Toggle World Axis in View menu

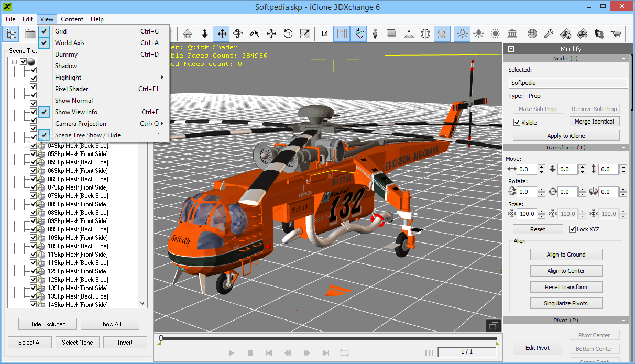click(x=104, y=43)
